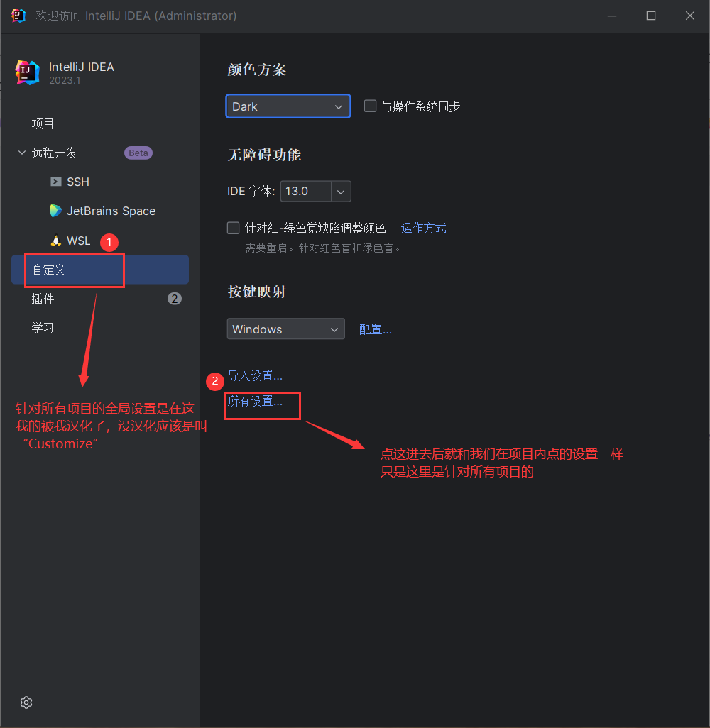Open the Windows keymap dropdown

[285, 329]
